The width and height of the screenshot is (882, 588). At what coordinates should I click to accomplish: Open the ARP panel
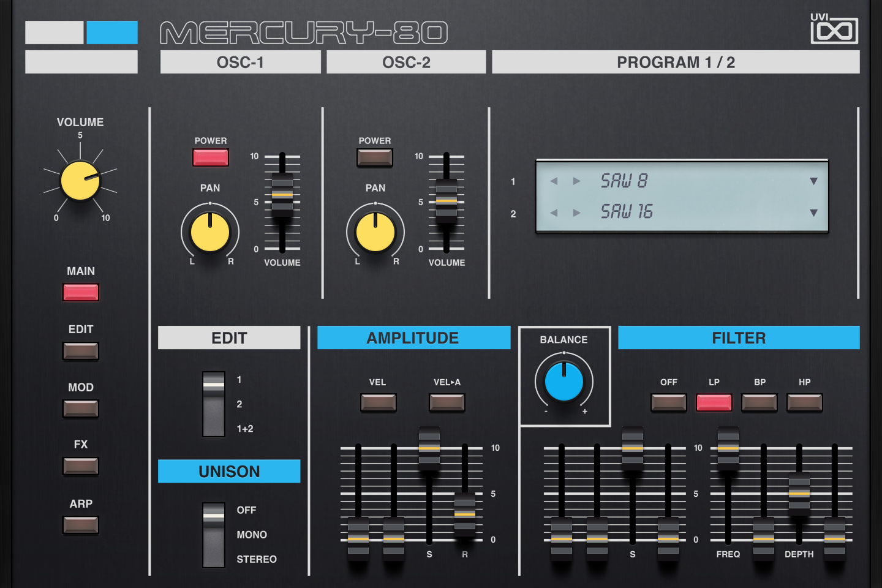[x=80, y=525]
